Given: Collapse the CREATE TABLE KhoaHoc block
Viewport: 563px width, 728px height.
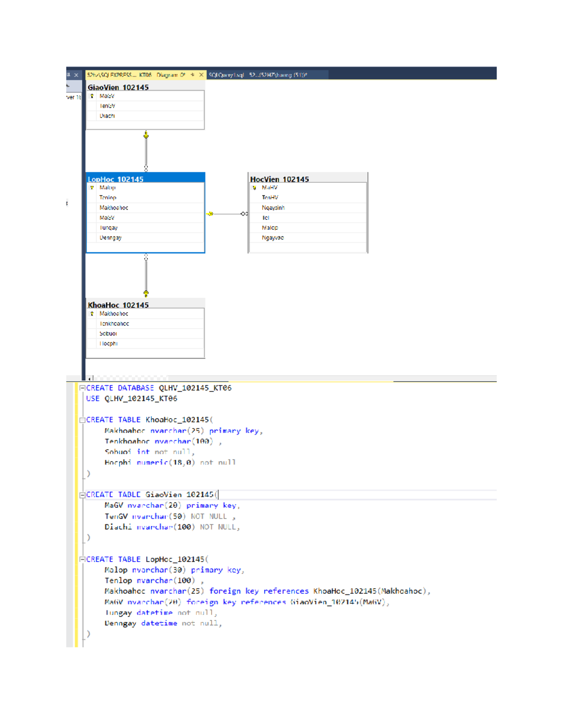Looking at the screenshot, I should coord(82,420).
